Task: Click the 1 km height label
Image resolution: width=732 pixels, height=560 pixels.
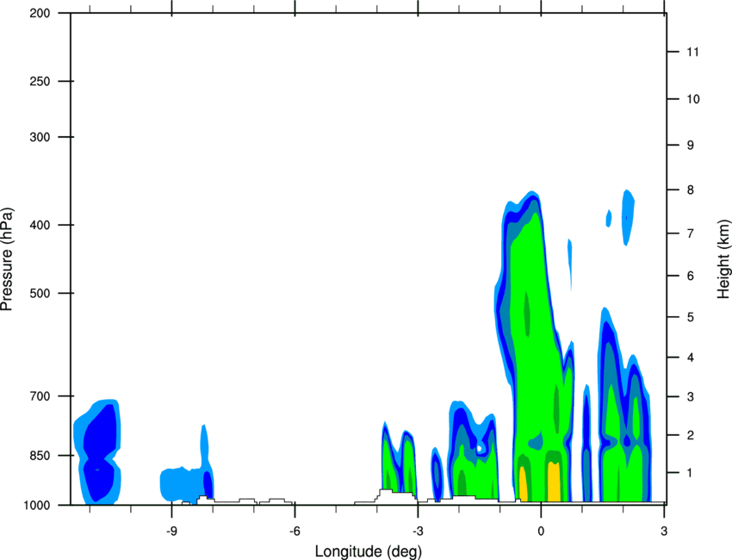Action: (691, 473)
